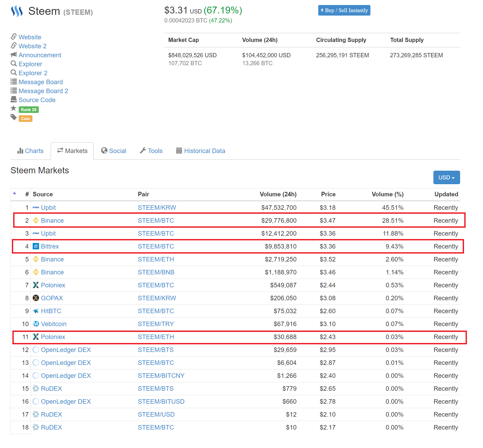
Task: Open the Source Code link
Action: (x=37, y=100)
